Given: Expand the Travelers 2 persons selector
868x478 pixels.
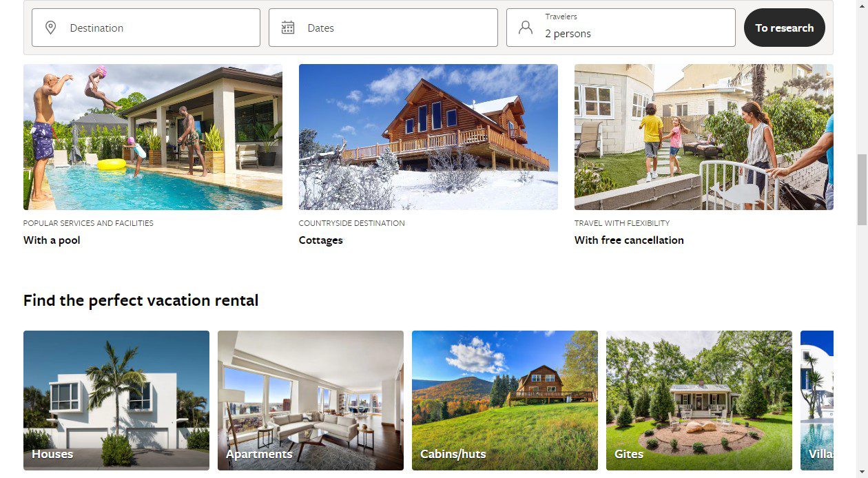Looking at the screenshot, I should pos(621,28).
